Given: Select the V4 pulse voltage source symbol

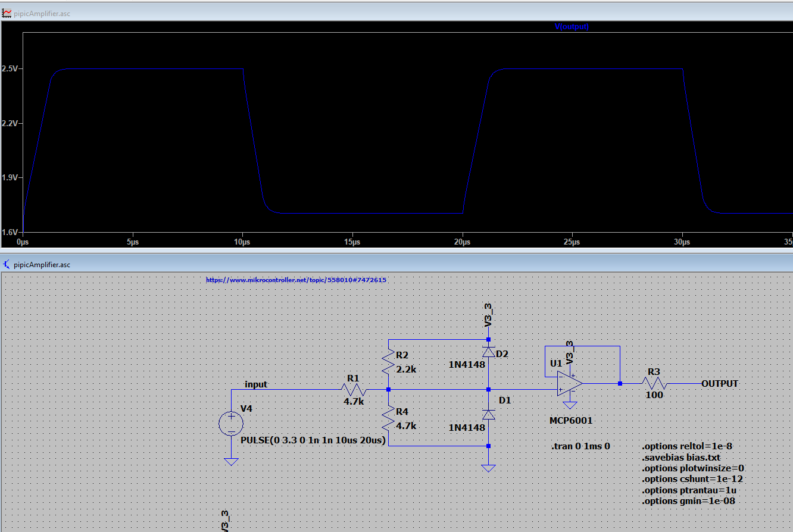Looking at the screenshot, I should (x=232, y=423).
